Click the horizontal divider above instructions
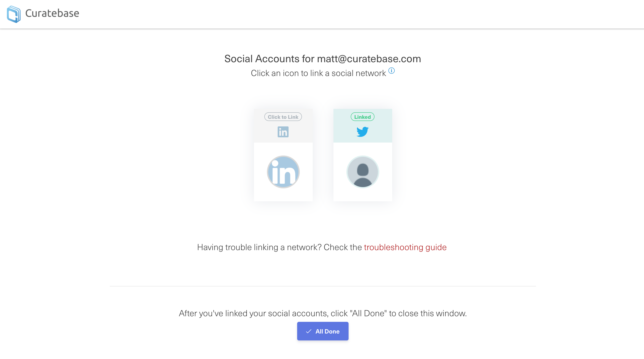This screenshot has height=359, width=644. [x=323, y=286]
